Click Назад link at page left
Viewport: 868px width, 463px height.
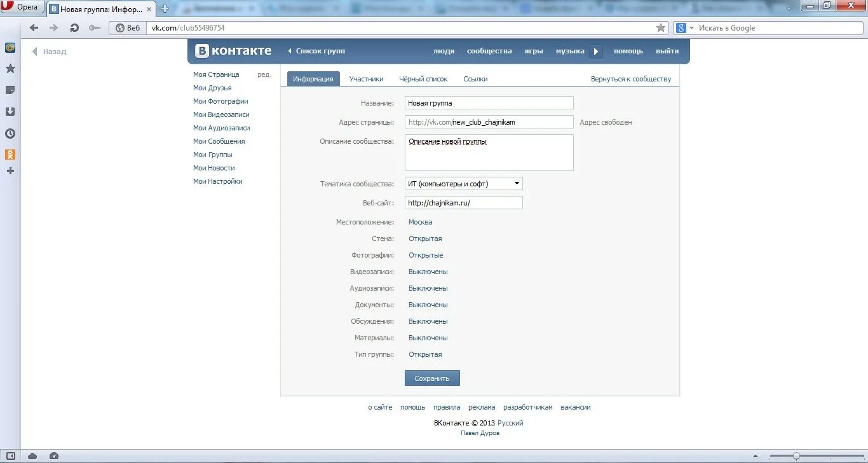50,52
